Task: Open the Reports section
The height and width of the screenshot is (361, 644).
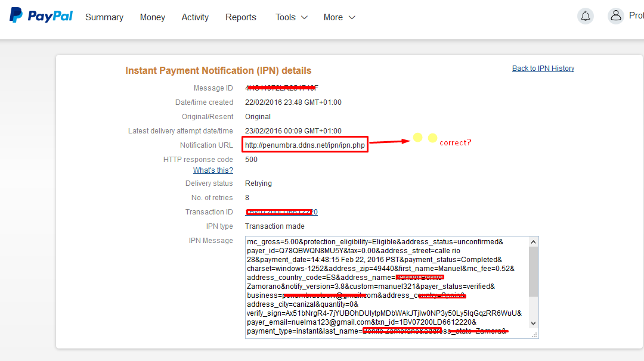Action: coord(241,17)
